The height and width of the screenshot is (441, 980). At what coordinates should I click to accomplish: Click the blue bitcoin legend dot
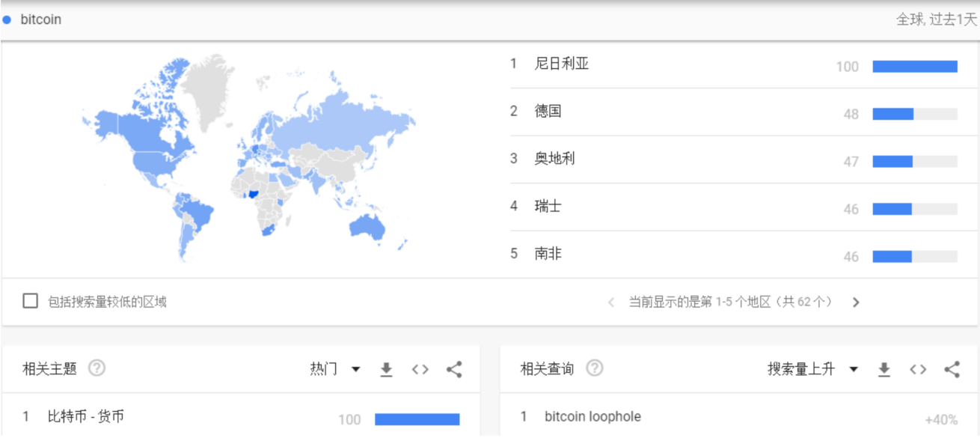tap(7, 19)
